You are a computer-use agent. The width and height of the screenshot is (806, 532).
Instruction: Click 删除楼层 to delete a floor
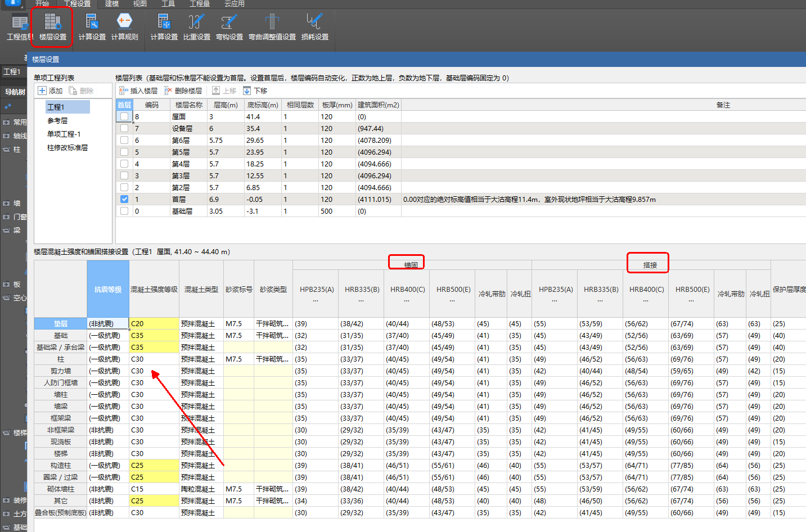183,91
